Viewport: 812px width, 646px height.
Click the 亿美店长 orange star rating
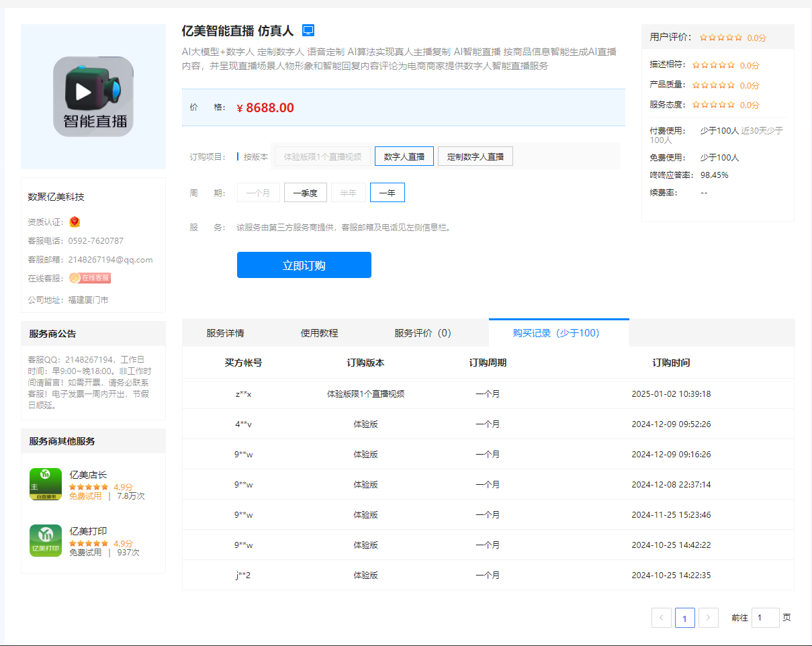tap(89, 487)
